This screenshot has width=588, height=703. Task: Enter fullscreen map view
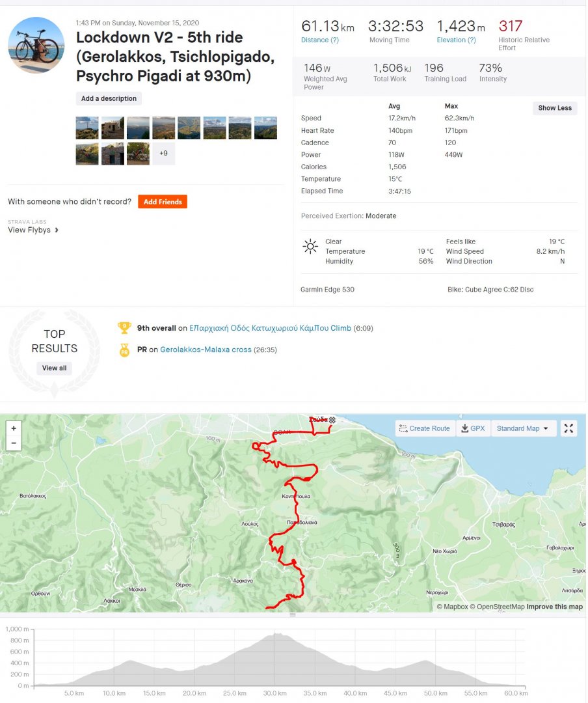pyautogui.click(x=568, y=428)
